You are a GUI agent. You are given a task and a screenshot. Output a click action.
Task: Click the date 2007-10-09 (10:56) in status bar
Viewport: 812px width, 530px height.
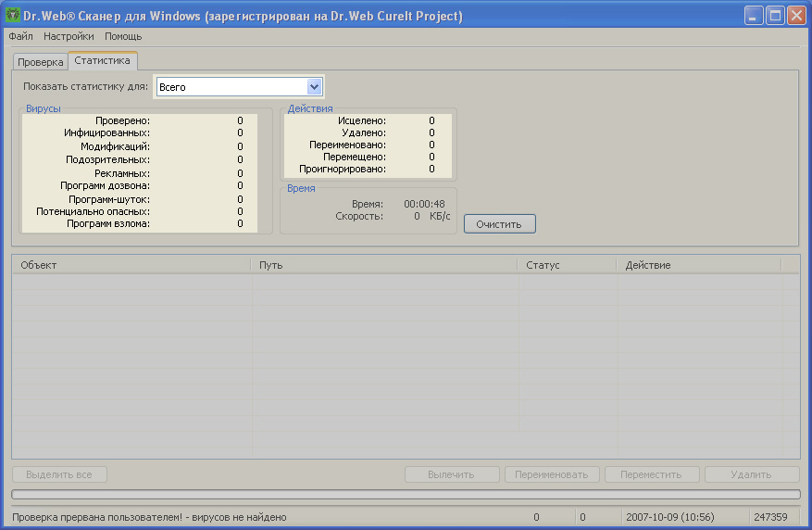pyautogui.click(x=670, y=517)
